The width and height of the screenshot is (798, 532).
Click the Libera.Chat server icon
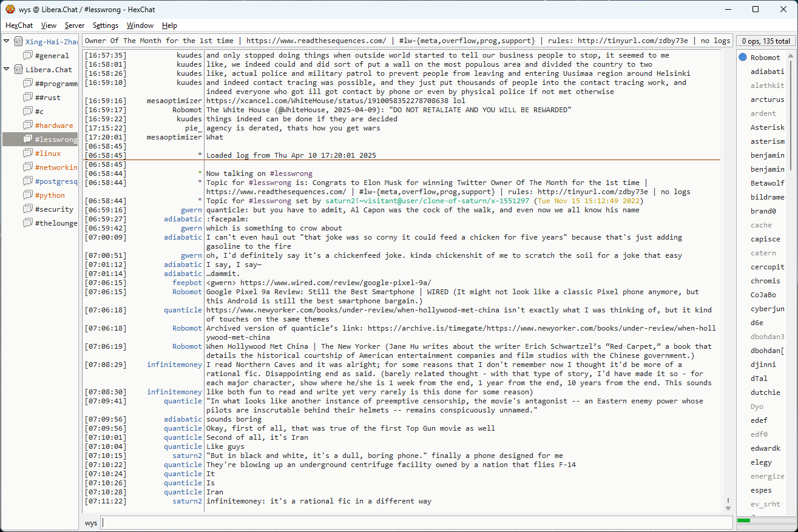click(x=18, y=70)
